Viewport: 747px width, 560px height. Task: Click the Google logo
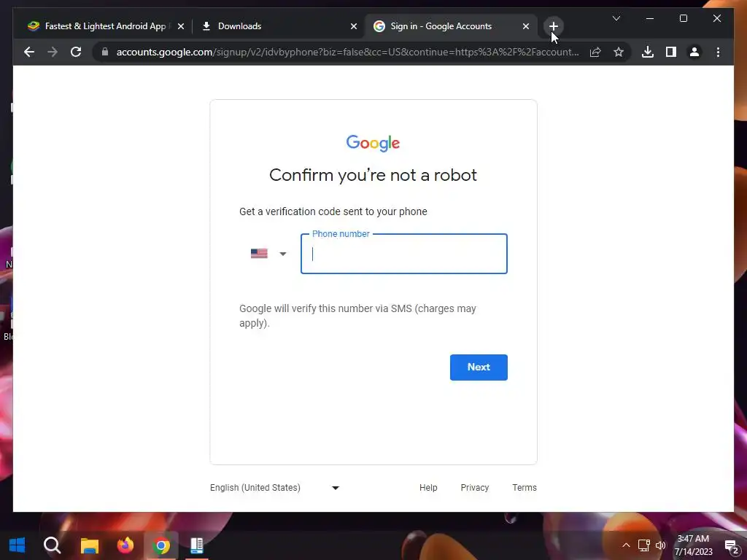373,143
